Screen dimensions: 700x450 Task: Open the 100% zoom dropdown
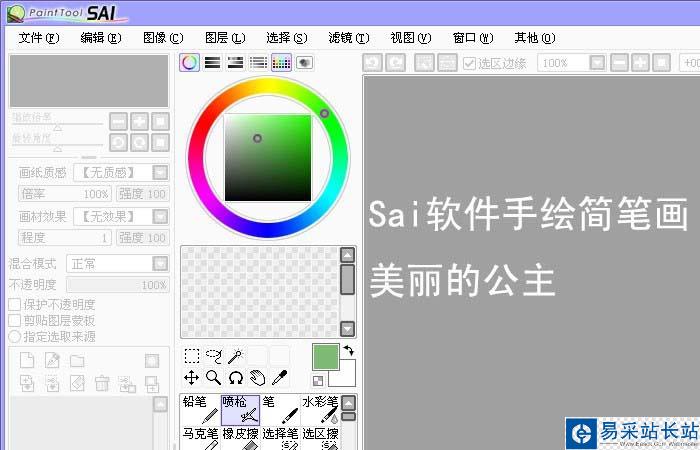click(x=597, y=63)
